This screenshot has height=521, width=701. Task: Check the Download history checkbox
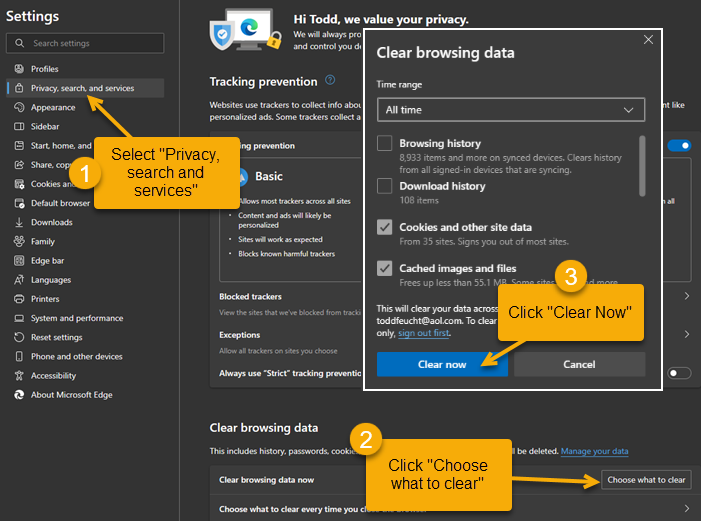384,186
